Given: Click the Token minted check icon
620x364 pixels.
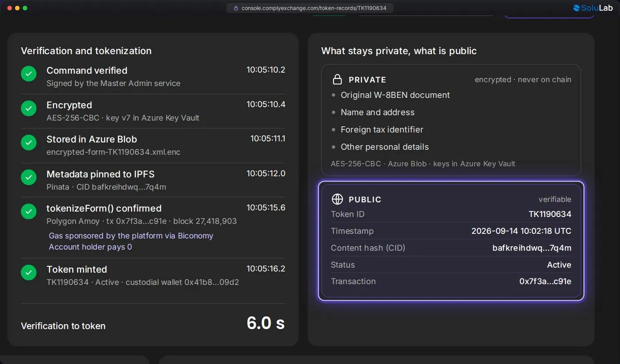Looking at the screenshot, I should click(29, 272).
